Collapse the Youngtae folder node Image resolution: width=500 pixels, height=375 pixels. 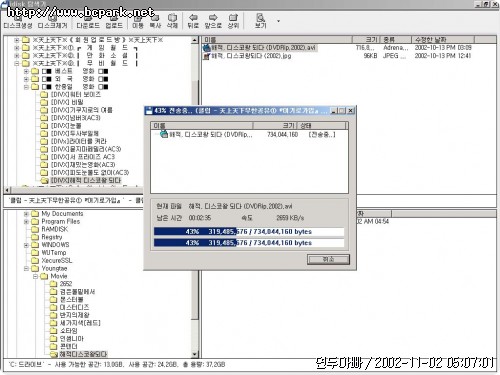tap(26, 268)
